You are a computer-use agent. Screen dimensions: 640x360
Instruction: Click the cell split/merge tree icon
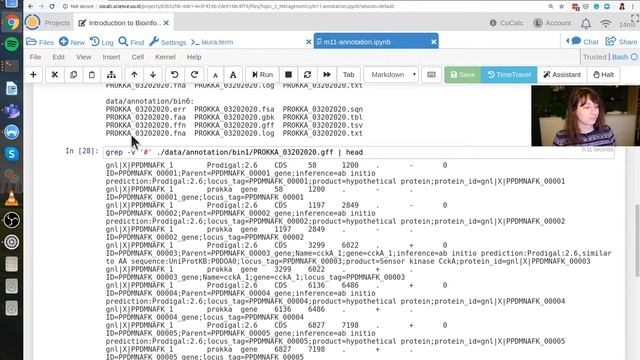tap(111, 75)
